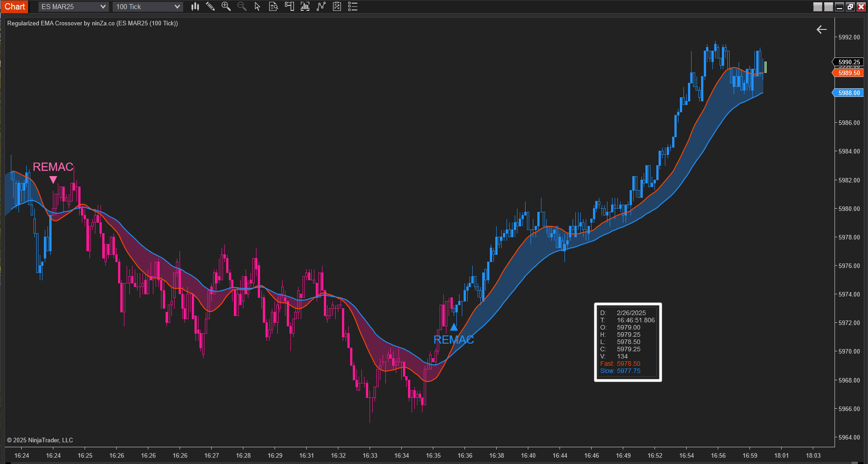Open the Data Box icon
Image resolution: width=868 pixels, height=464 pixels.
[x=337, y=6]
